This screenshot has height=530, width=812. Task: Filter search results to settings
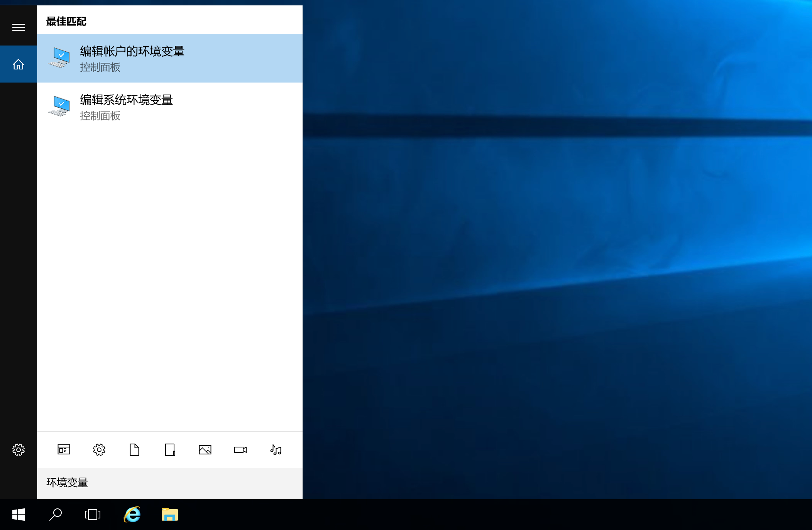(x=99, y=450)
